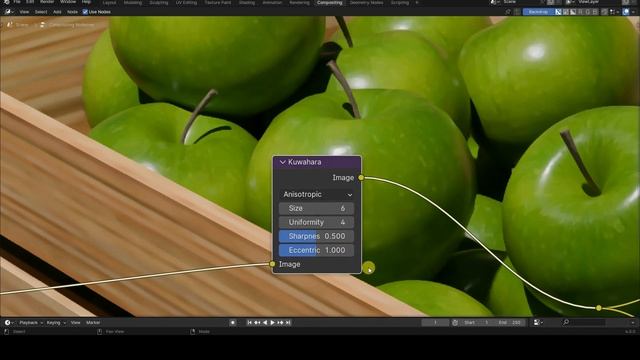
Task: Click the parent node tree icon
Action: coord(517,12)
